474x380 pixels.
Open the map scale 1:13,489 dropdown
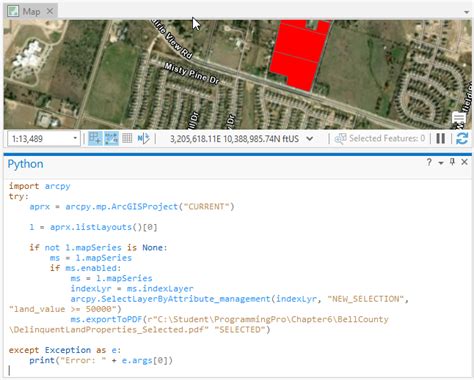pyautogui.click(x=75, y=138)
